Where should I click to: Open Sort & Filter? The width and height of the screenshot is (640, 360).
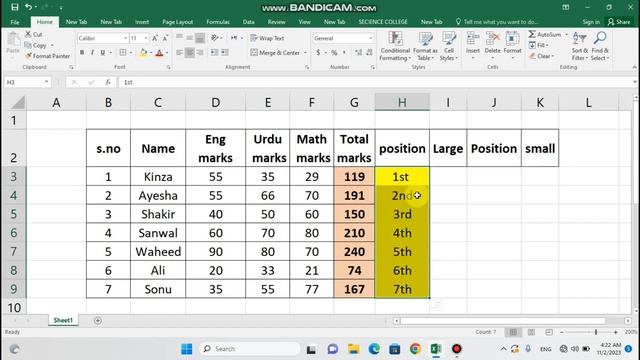pos(580,46)
